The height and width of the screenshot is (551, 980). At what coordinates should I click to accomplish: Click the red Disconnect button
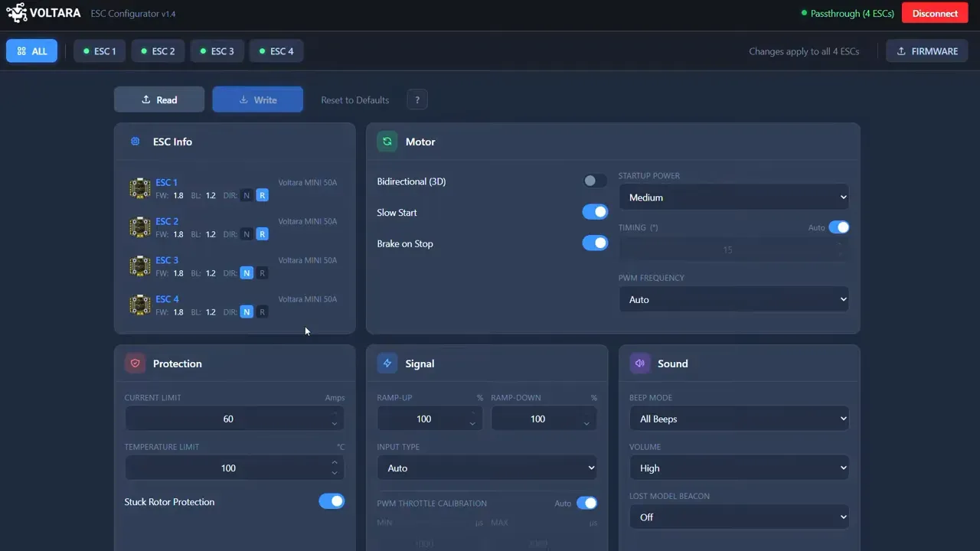click(935, 13)
